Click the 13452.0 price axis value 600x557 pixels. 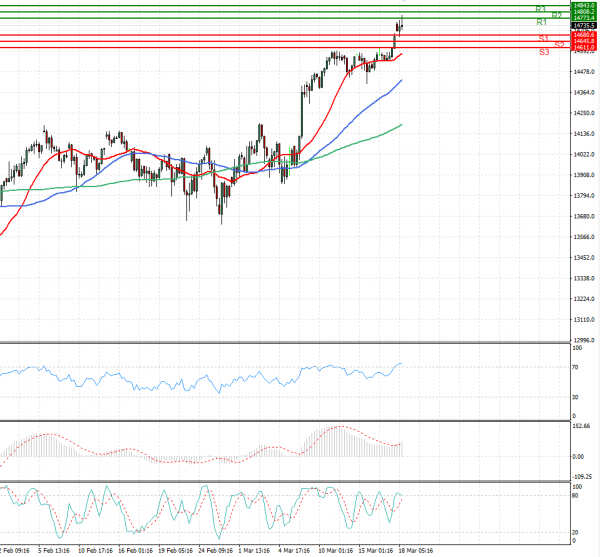click(x=584, y=257)
